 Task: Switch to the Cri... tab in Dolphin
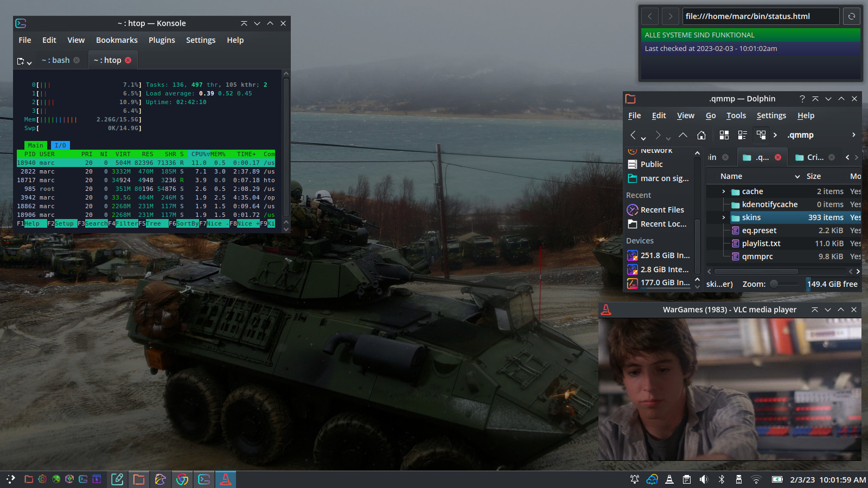[x=815, y=157]
